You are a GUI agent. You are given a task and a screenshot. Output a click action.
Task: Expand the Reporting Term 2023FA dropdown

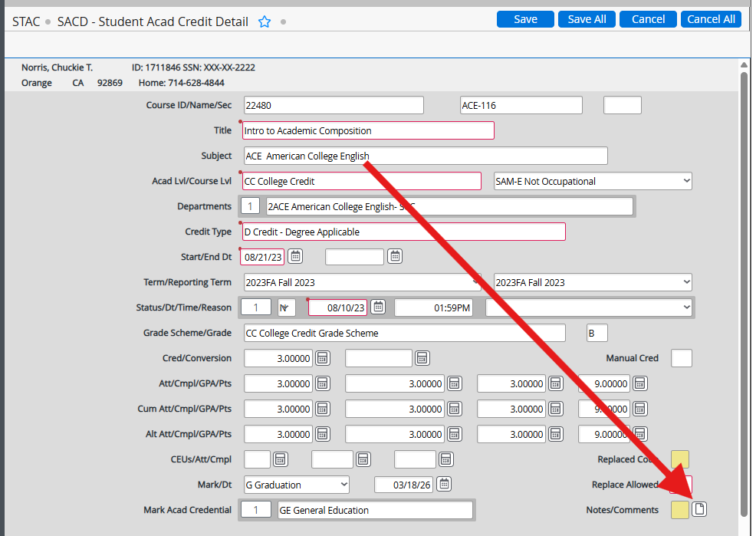click(593, 282)
